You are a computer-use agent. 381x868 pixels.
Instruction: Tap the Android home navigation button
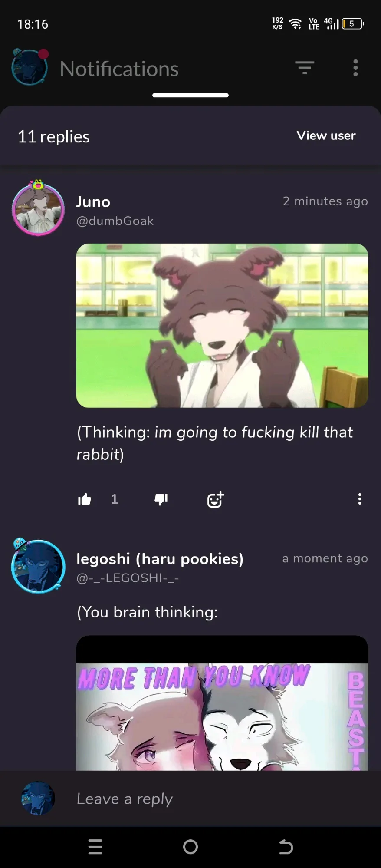point(190,847)
